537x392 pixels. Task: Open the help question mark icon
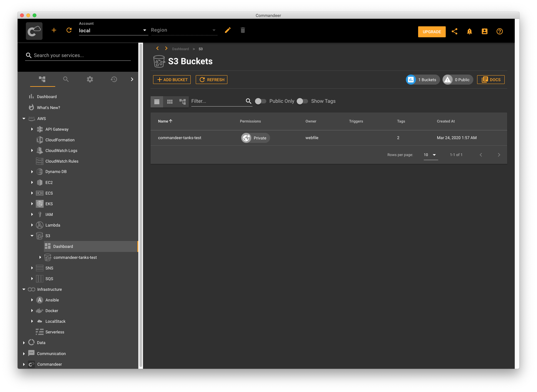coord(500,31)
